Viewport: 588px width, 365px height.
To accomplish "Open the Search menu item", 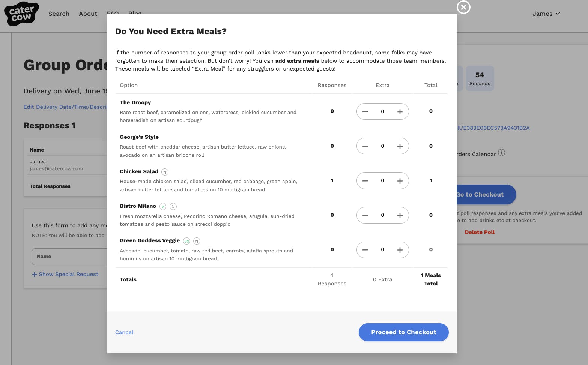I will [x=59, y=14].
